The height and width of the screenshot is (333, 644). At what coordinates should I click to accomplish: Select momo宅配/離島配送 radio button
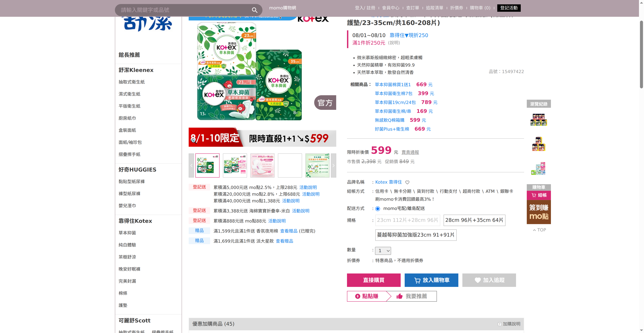[378, 208]
